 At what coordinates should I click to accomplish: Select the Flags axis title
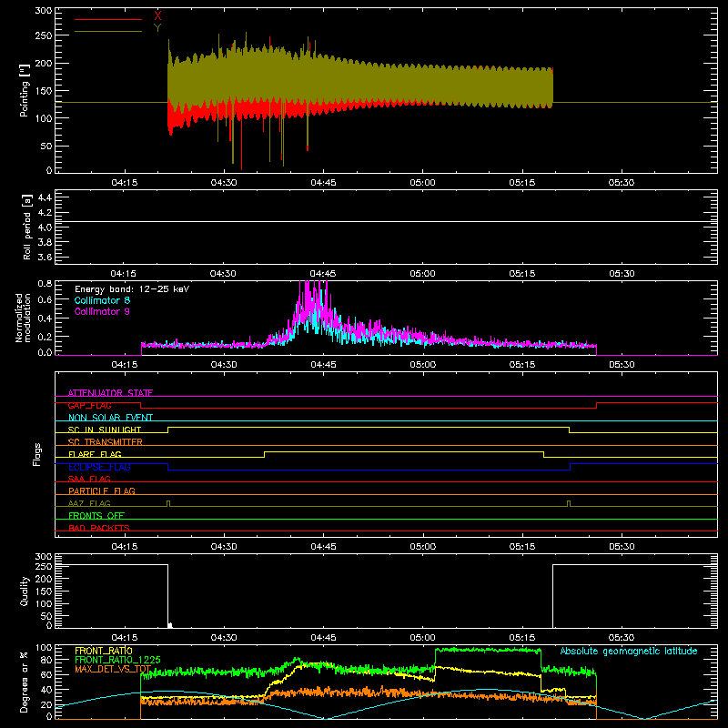click(36, 454)
